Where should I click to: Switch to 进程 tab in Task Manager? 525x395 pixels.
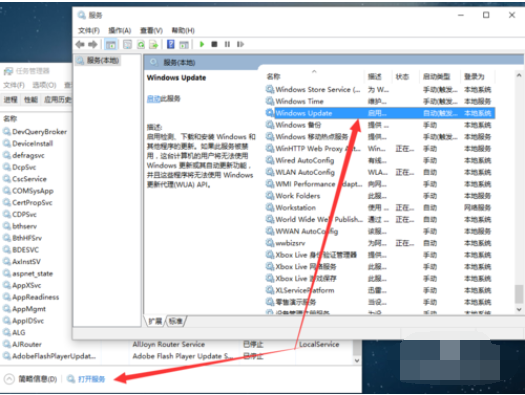click(10, 100)
